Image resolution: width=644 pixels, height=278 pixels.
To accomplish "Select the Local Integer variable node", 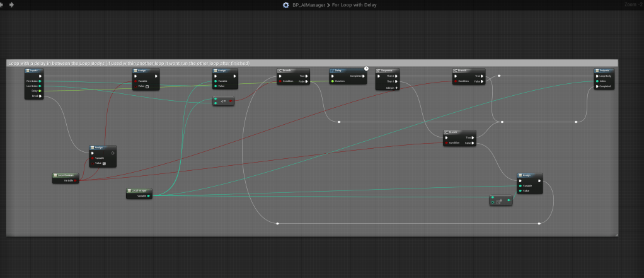I will [x=139, y=190].
